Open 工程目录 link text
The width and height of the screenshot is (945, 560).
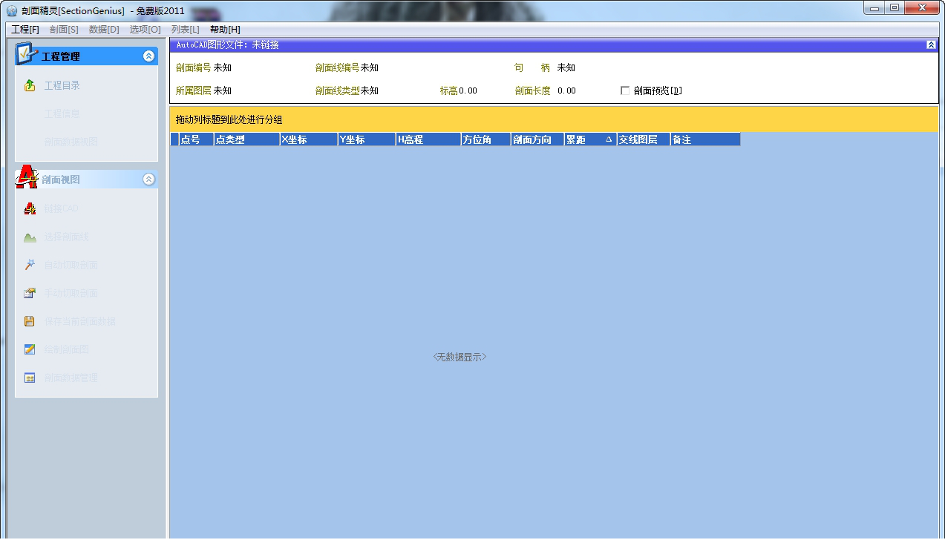62,85
